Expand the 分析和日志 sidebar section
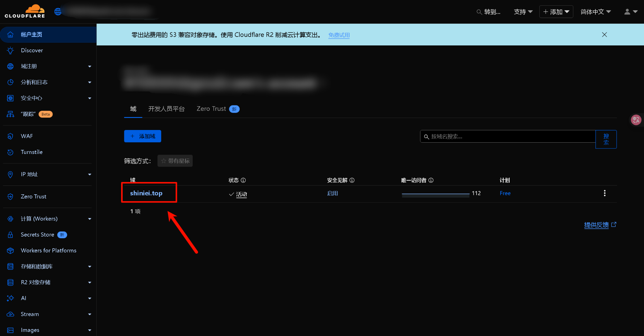Screen dimensions: 644x336 point(90,82)
